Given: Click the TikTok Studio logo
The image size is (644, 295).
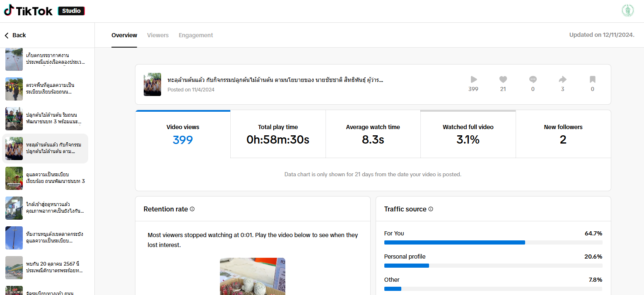Looking at the screenshot, I should 44,11.
